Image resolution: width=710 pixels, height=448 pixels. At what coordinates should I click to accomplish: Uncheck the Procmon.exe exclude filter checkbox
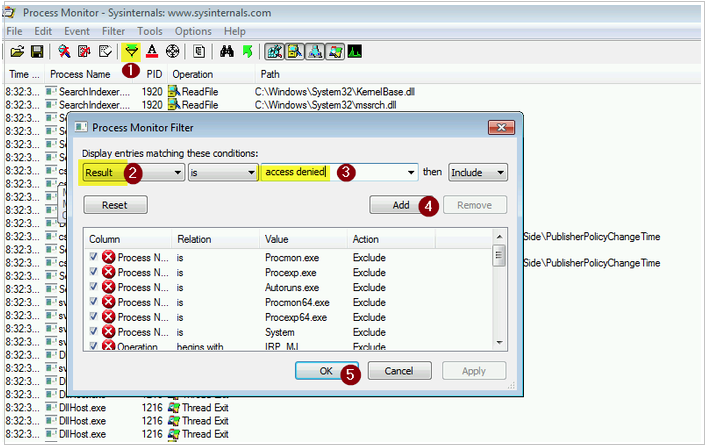click(x=93, y=257)
